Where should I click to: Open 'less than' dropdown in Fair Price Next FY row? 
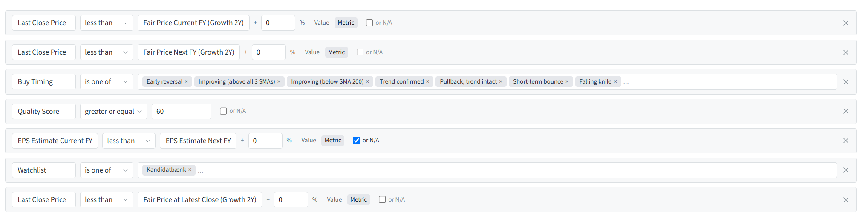[107, 52]
